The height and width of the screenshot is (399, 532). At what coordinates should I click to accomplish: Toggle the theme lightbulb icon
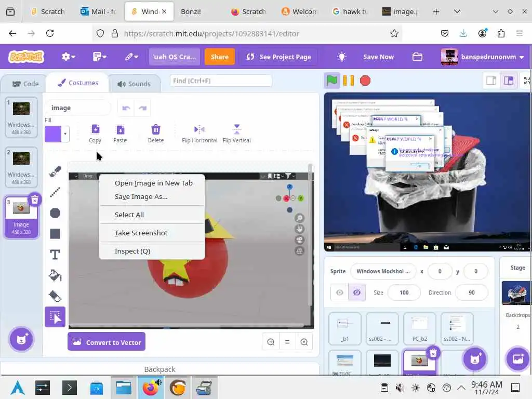pos(342,57)
